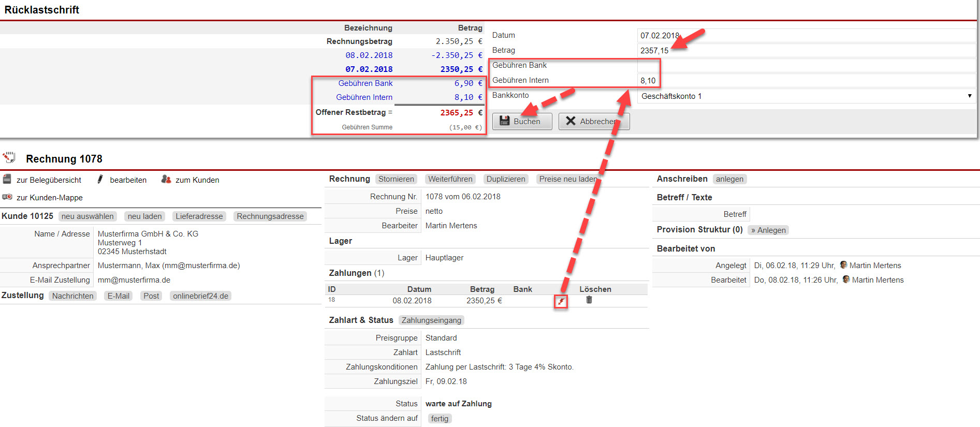
Task: Click the avatar icon next to Angelegt user
Action: pyautogui.click(x=843, y=265)
